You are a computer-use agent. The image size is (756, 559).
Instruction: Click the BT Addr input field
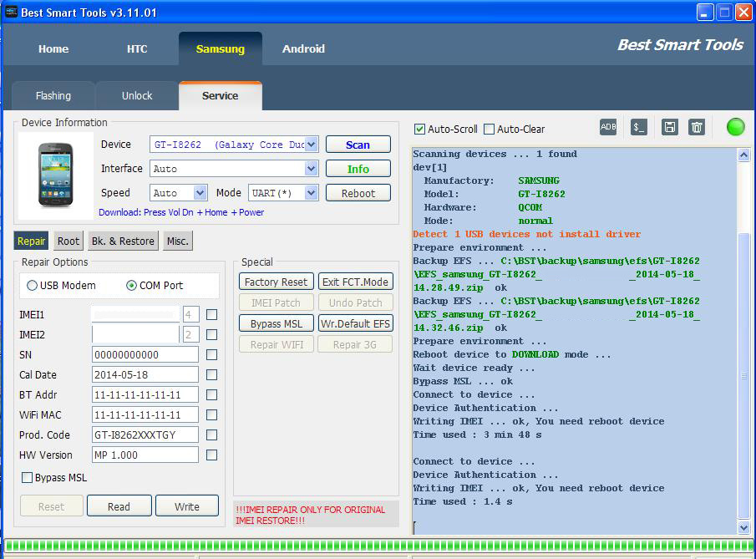(x=145, y=395)
